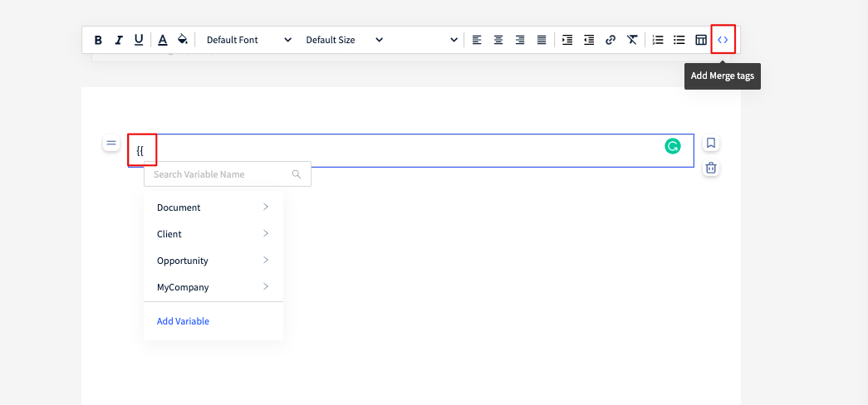868x405 pixels.
Task: Expand the Client variable category
Action: (x=213, y=234)
